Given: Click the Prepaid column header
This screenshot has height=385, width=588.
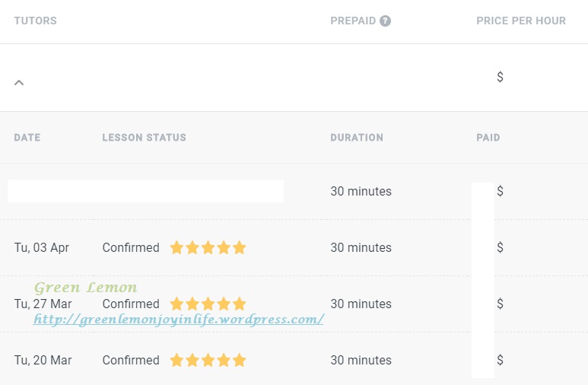Looking at the screenshot, I should (353, 21).
